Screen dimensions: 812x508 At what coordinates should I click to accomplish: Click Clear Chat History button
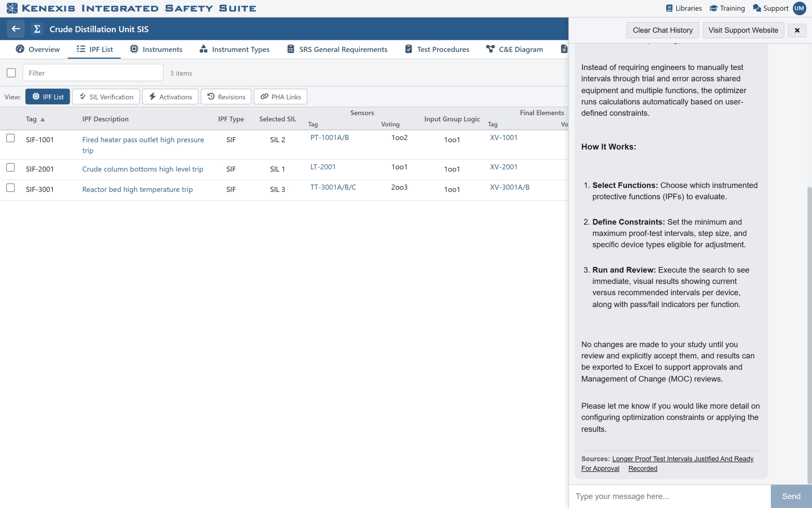click(662, 30)
